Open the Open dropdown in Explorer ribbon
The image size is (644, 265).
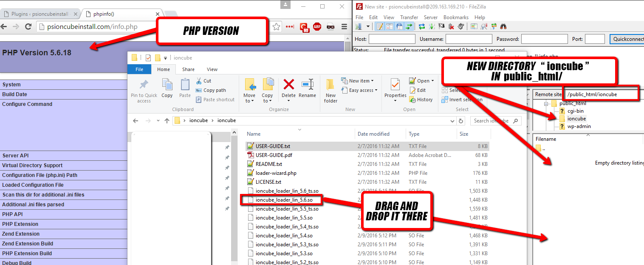[422, 81]
